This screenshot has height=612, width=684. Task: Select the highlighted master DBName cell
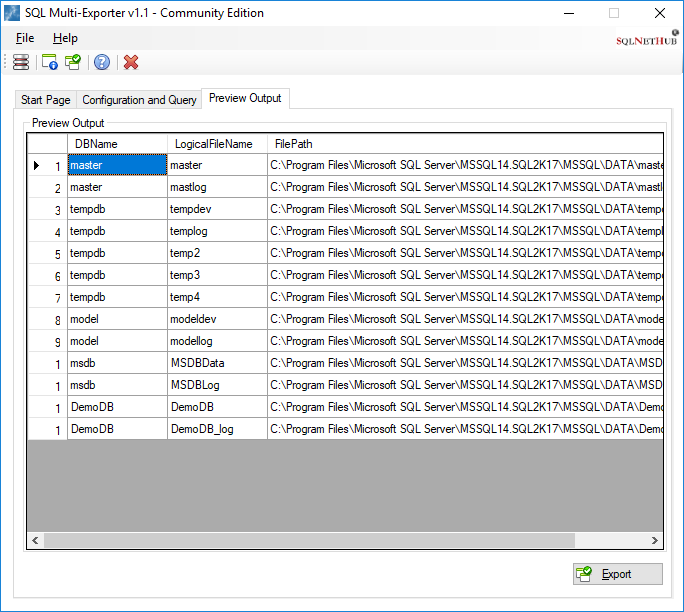(x=117, y=165)
